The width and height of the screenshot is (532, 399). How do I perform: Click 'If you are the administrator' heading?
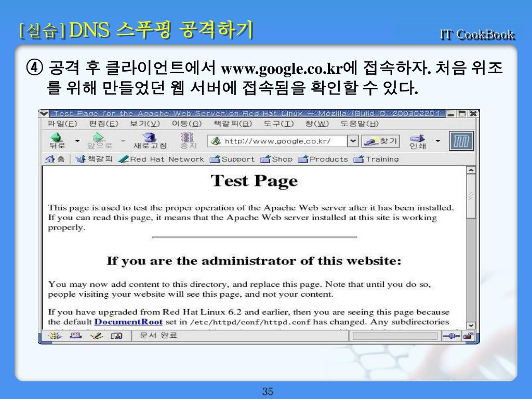pos(254,261)
